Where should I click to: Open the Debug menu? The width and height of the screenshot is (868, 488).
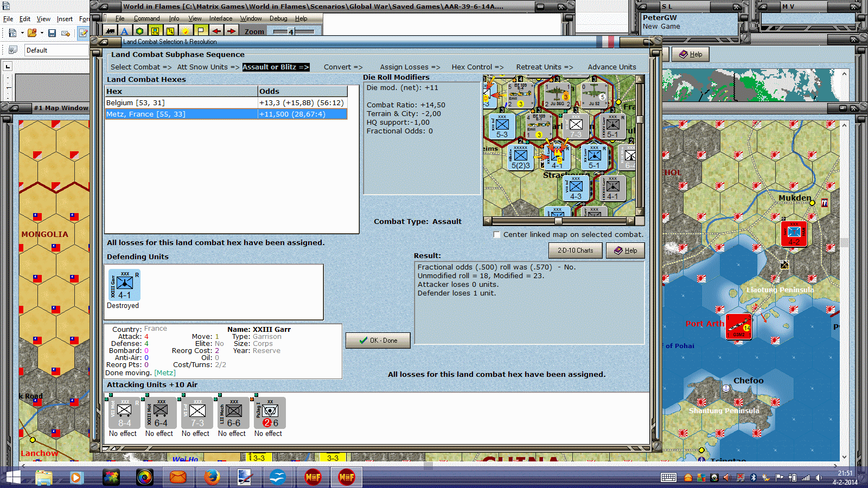(278, 18)
